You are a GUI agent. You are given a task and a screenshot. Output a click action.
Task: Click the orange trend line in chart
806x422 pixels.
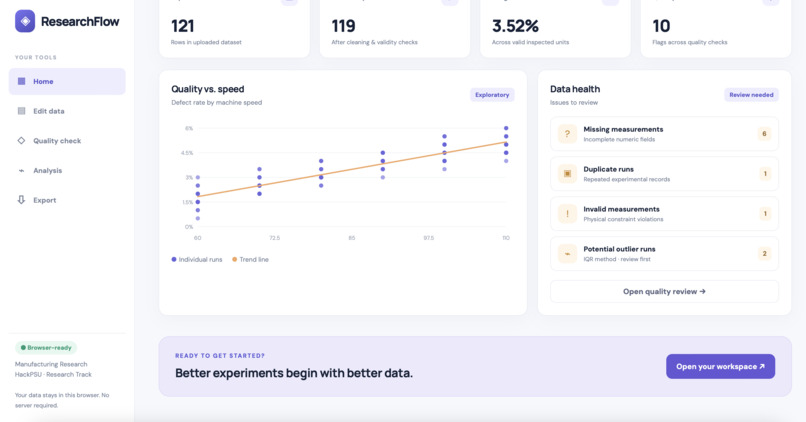click(x=352, y=170)
